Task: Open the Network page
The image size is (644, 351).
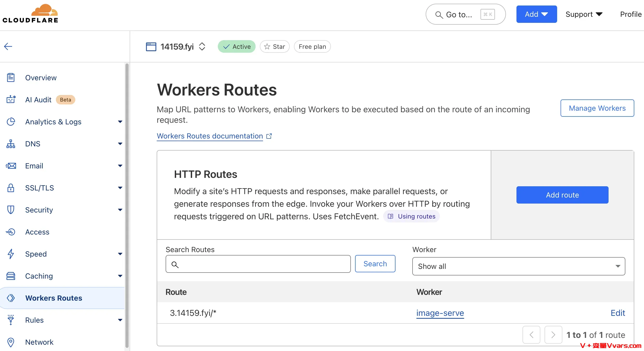Action: (x=39, y=342)
